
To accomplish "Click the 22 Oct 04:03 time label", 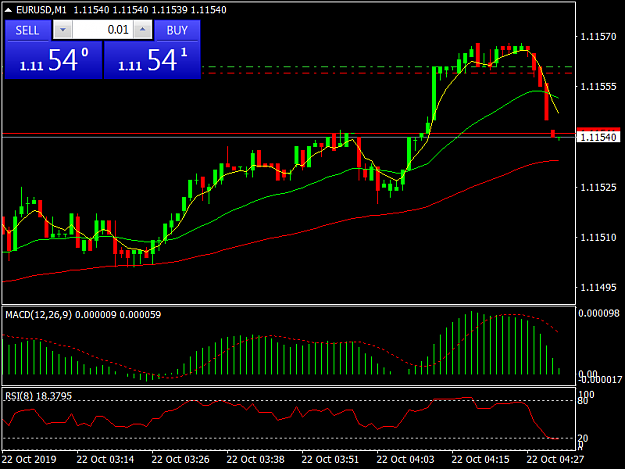I will pyautogui.click(x=405, y=459).
